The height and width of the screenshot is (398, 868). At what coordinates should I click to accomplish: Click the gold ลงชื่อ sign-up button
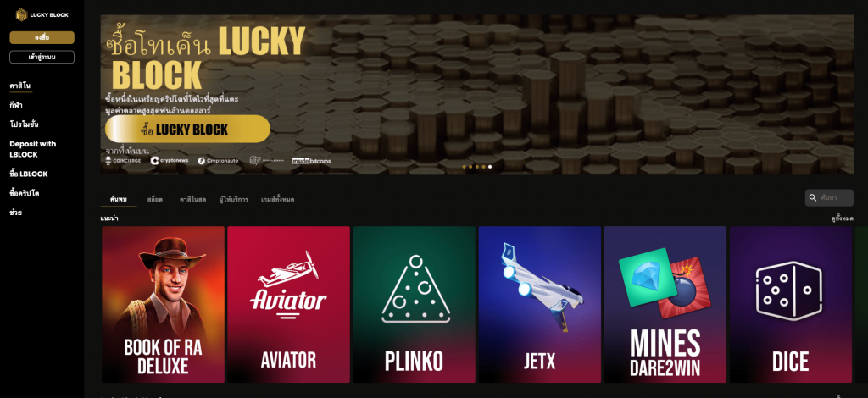point(42,37)
